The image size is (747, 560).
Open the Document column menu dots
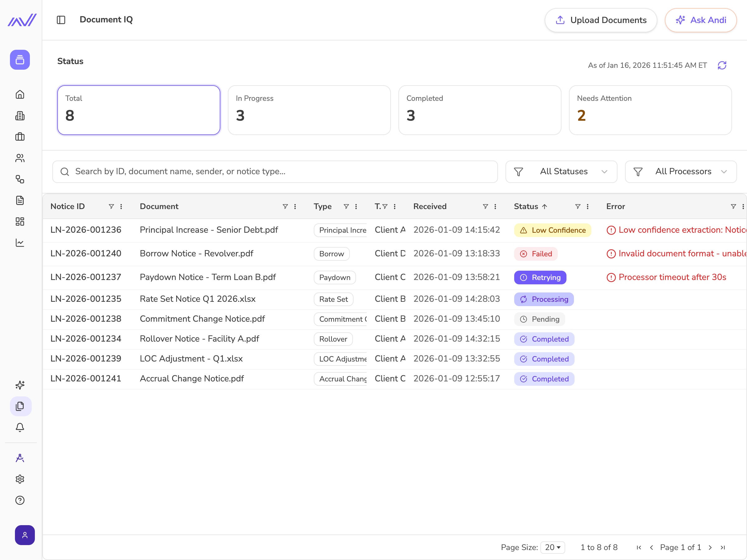[x=295, y=206]
